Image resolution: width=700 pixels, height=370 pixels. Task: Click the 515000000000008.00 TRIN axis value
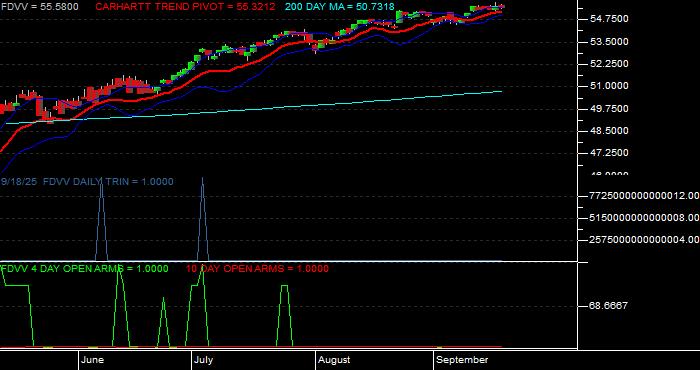tap(644, 218)
